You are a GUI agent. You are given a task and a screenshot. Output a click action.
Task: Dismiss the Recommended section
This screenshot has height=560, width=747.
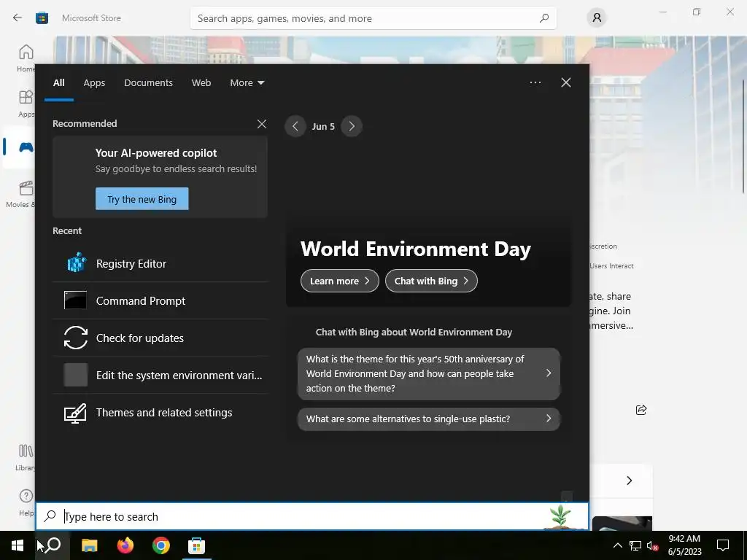point(262,124)
